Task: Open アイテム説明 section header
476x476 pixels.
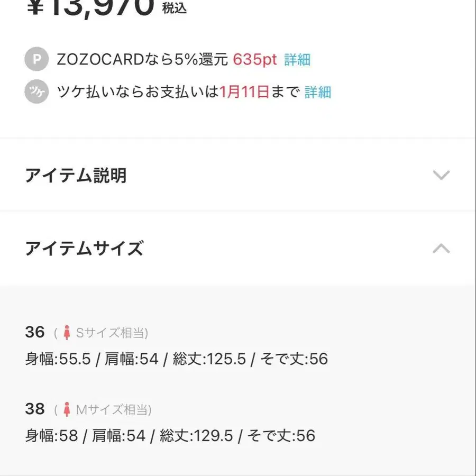Action: [x=77, y=175]
